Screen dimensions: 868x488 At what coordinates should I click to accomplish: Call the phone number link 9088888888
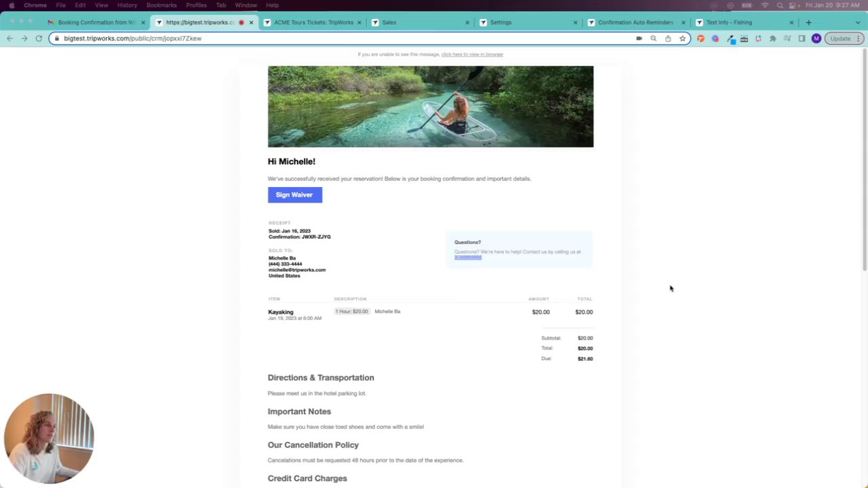click(468, 258)
